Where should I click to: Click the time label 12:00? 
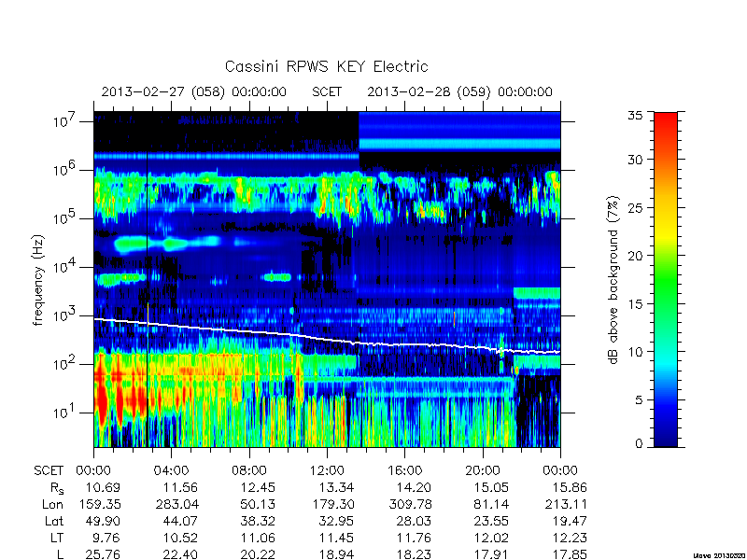click(x=327, y=471)
